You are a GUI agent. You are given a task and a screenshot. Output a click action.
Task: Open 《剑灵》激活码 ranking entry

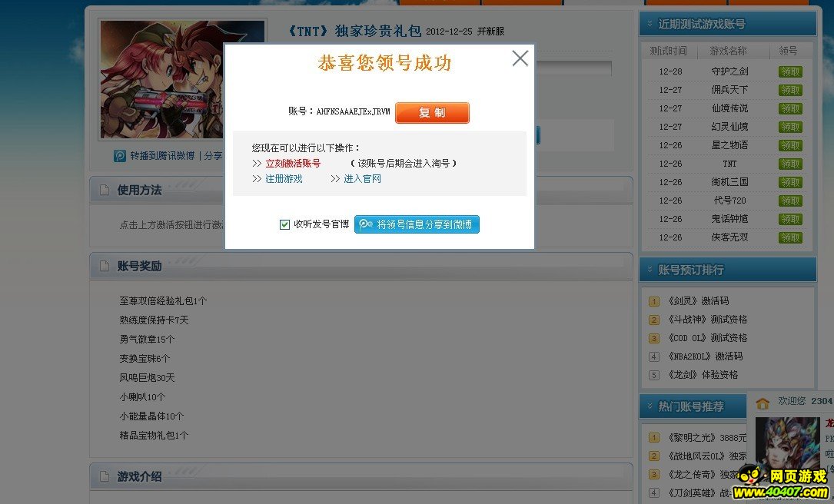pyautogui.click(x=699, y=301)
